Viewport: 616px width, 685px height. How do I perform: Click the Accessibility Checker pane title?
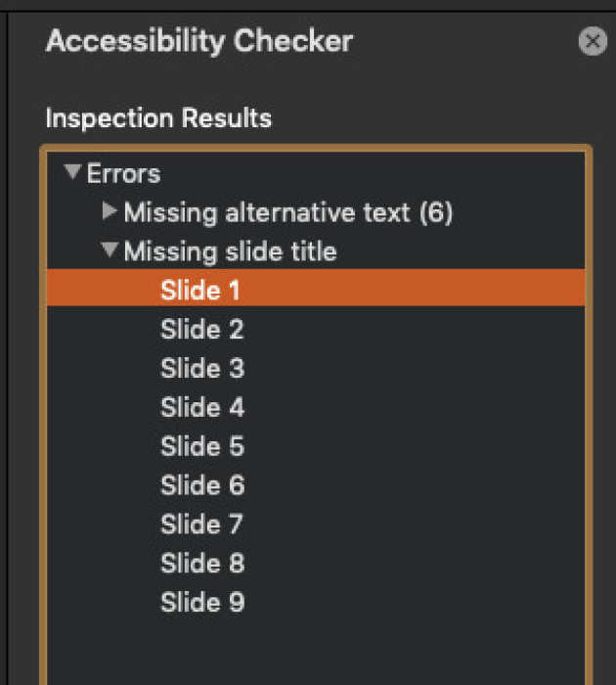(198, 41)
